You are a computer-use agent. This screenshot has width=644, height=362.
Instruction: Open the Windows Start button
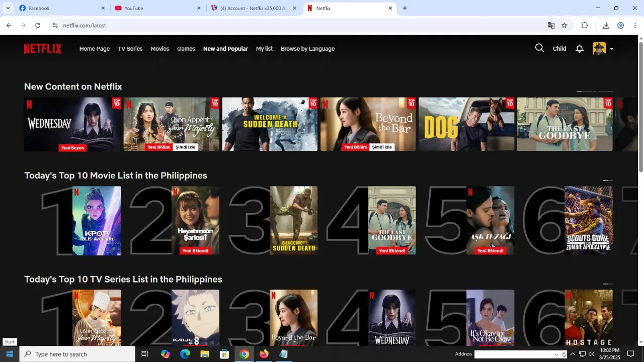tap(10, 354)
